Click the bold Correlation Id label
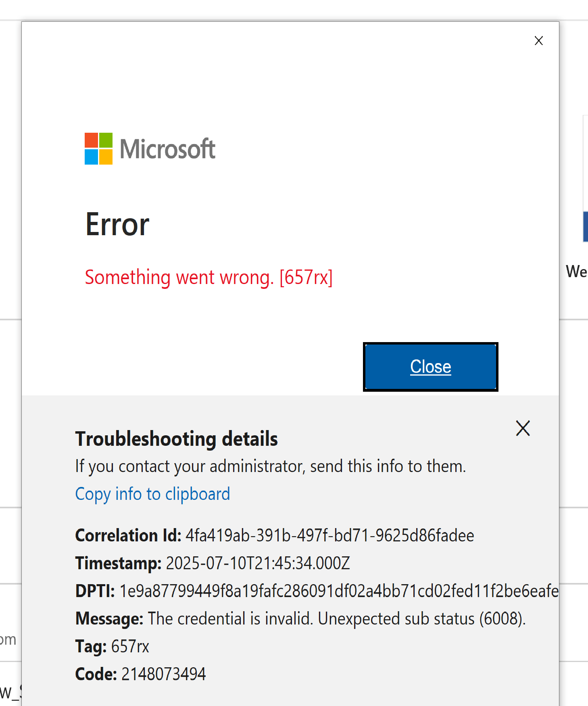This screenshot has width=588, height=706. tap(128, 536)
